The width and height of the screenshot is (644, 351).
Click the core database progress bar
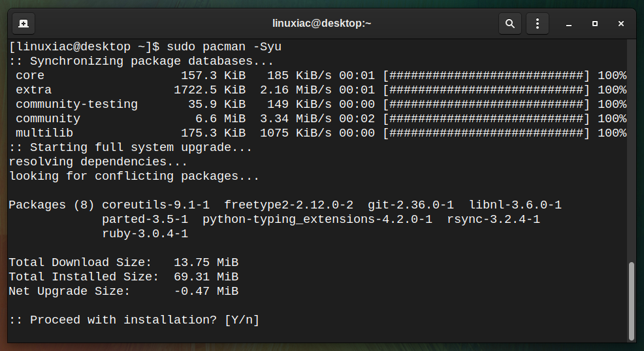tap(487, 76)
